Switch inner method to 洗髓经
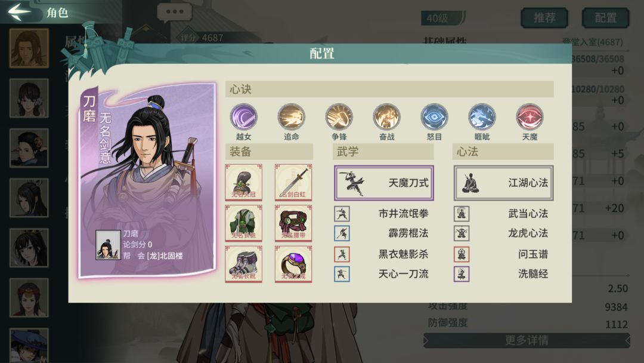The width and height of the screenshot is (644, 363). (x=503, y=274)
